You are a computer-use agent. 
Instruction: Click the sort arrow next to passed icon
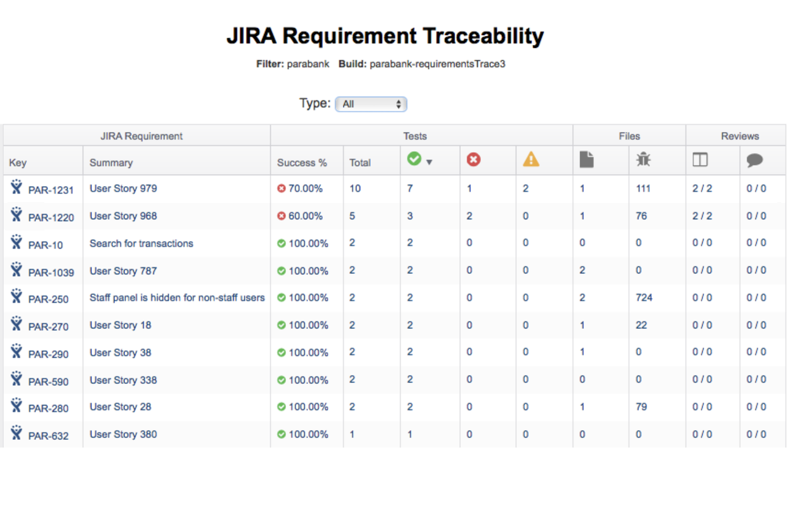429,162
